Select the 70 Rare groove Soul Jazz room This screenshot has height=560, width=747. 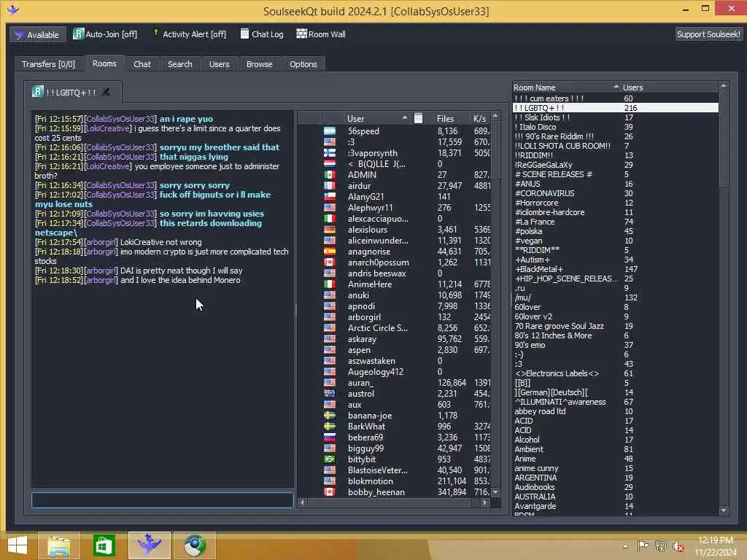coord(616,326)
